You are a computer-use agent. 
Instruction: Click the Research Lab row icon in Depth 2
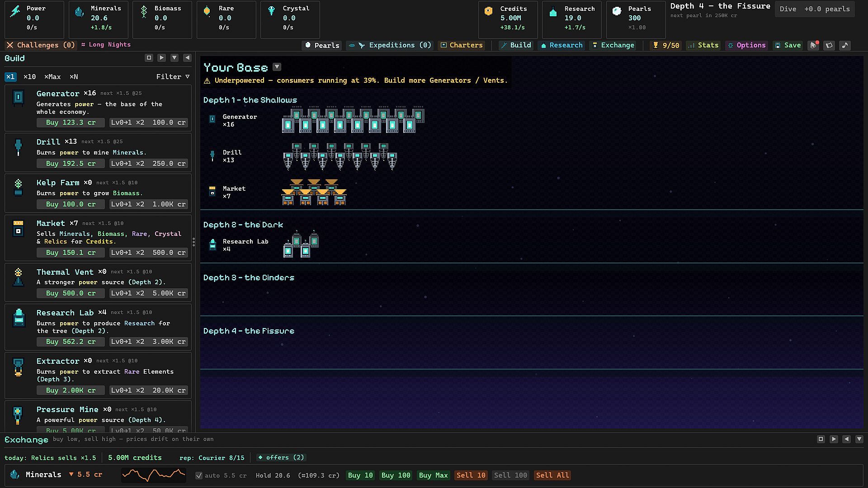[x=212, y=245]
